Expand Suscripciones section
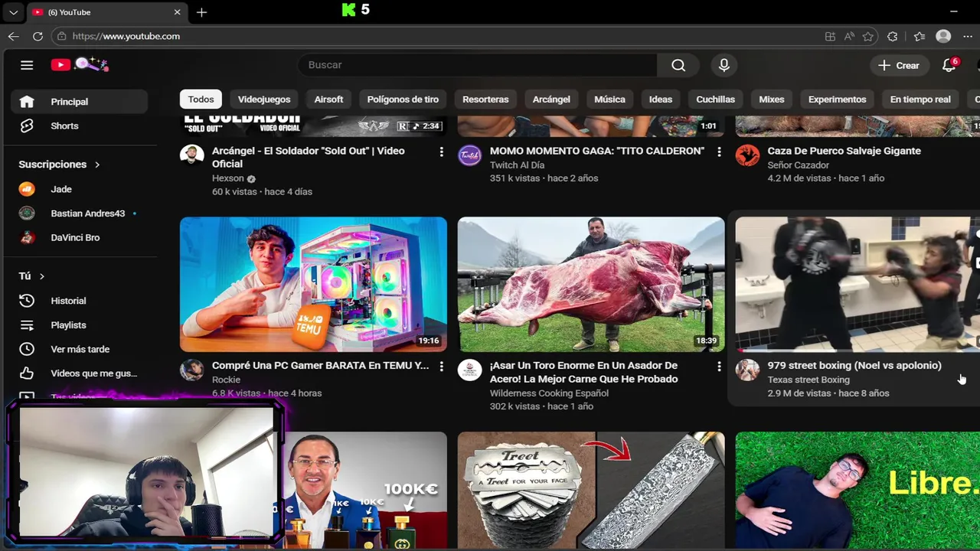980x551 pixels. point(60,165)
